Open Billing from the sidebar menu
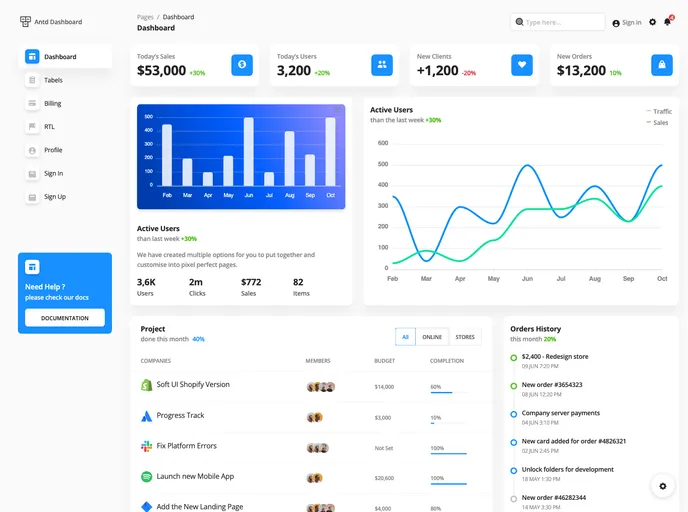 [x=52, y=103]
